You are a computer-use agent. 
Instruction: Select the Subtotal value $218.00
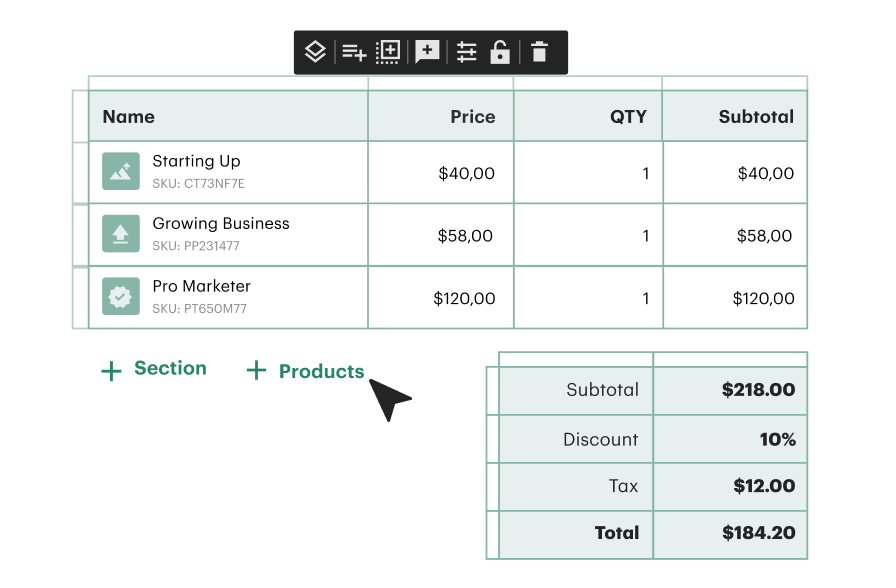coord(759,390)
